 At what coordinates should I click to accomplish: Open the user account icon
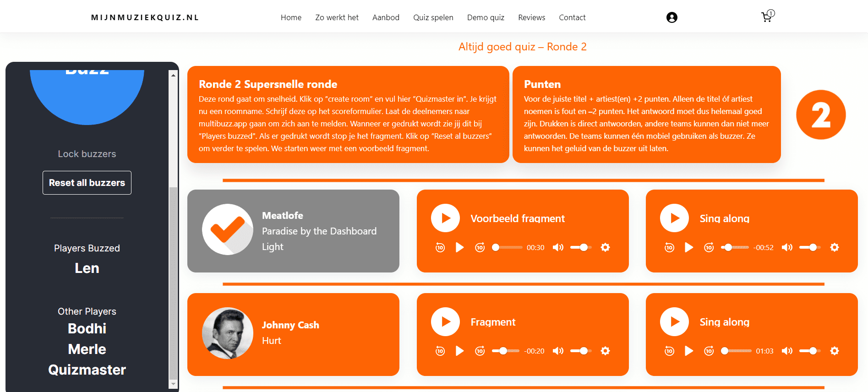pos(671,17)
